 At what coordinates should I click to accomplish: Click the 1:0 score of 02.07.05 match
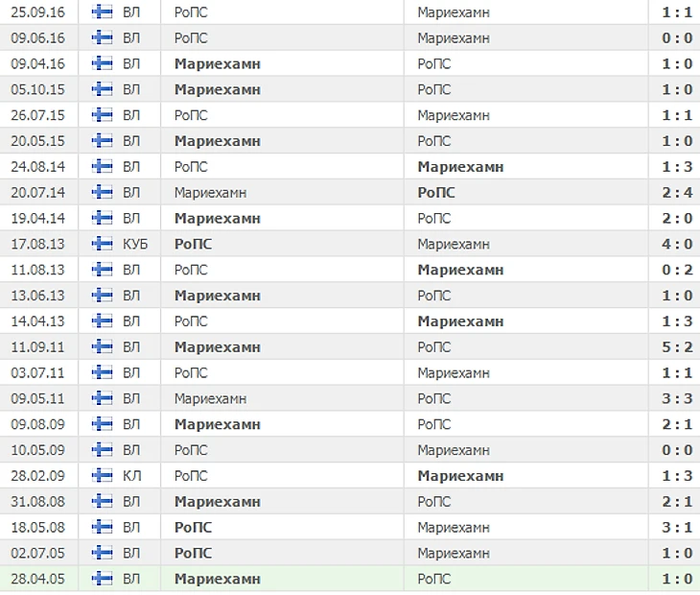[677, 553]
